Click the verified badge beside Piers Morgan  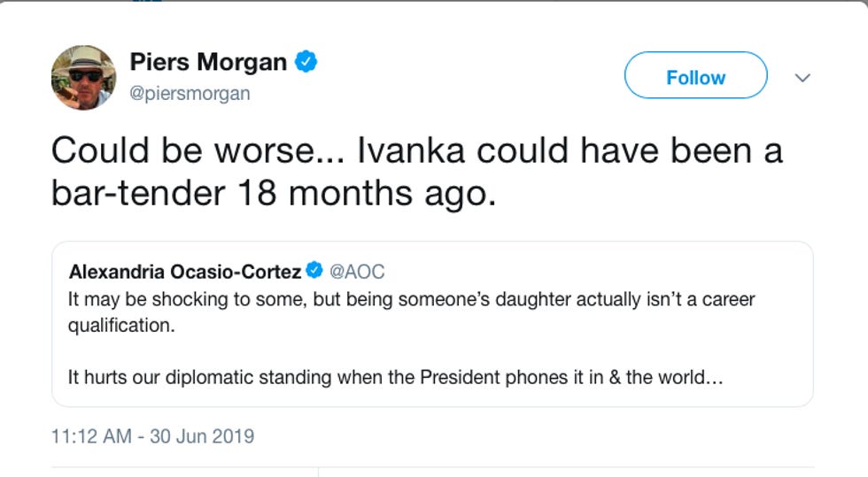click(306, 62)
